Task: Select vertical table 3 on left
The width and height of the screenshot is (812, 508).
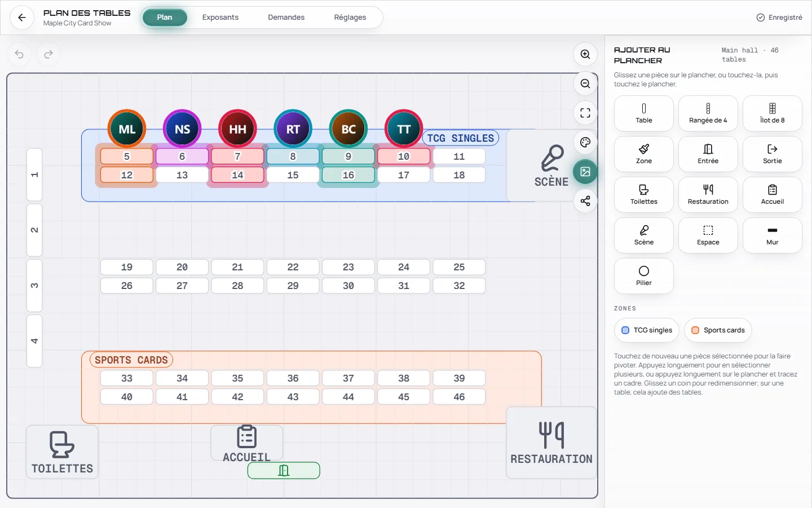Action: [34, 286]
